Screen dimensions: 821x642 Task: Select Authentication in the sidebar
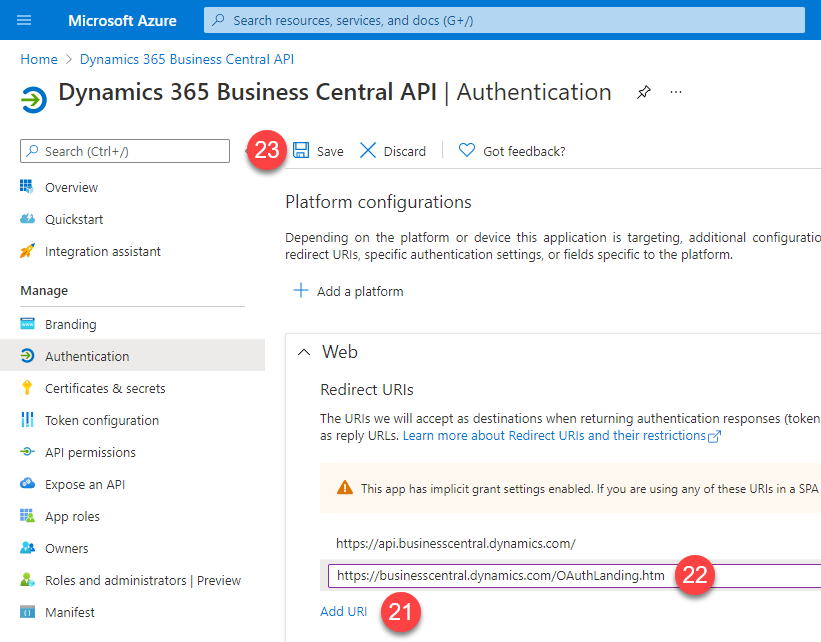pos(132,356)
